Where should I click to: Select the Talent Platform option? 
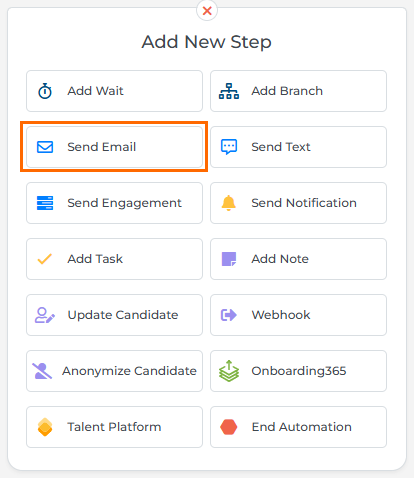[x=114, y=427]
